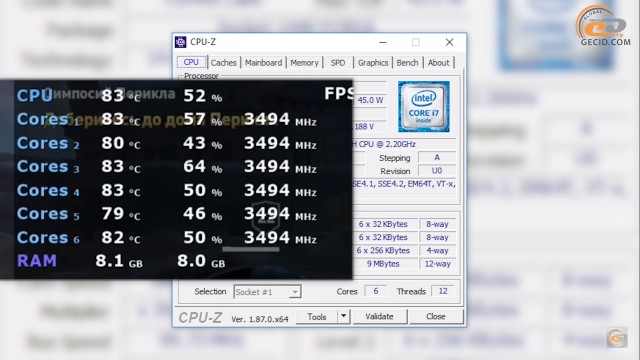Switch to the Caches tab

click(223, 63)
